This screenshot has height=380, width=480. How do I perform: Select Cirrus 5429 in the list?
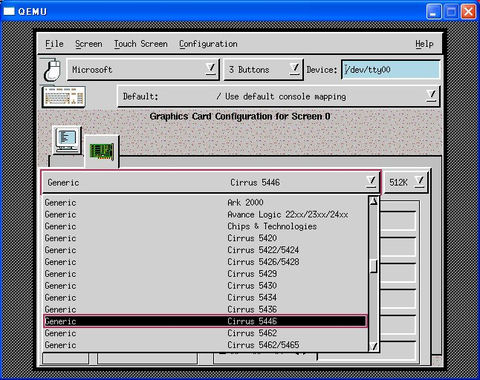[206, 274]
